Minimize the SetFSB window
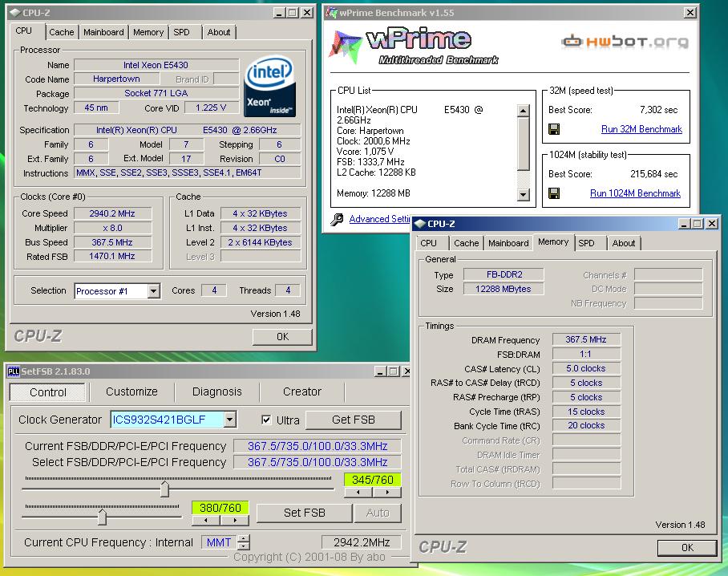728x576 pixels. [380, 371]
